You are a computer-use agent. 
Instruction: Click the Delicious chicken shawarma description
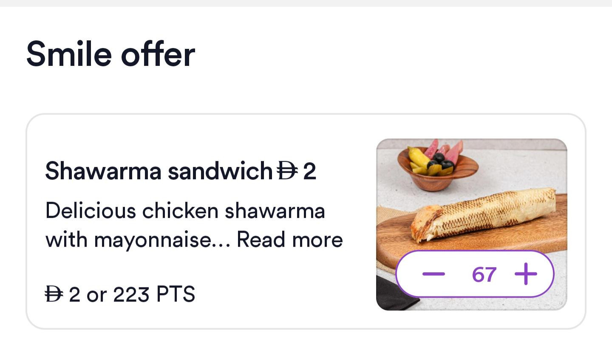[x=185, y=211]
